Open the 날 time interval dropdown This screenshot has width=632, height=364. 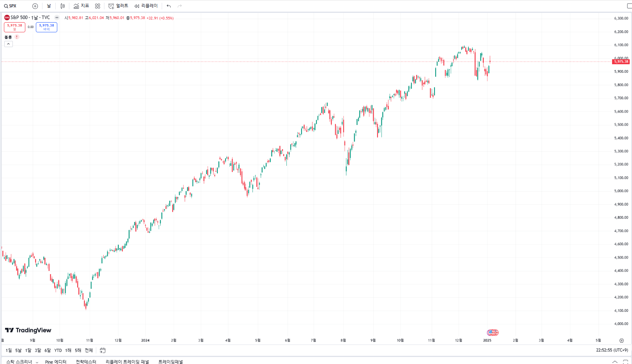[49, 6]
